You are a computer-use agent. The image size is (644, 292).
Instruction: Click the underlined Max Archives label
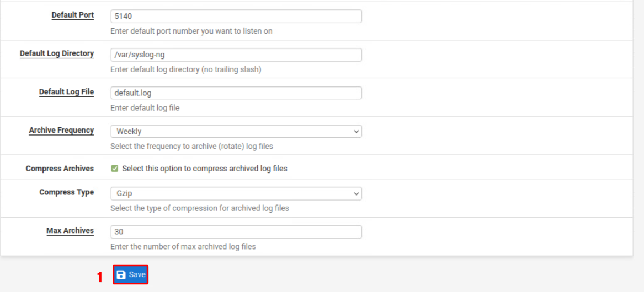(x=70, y=231)
